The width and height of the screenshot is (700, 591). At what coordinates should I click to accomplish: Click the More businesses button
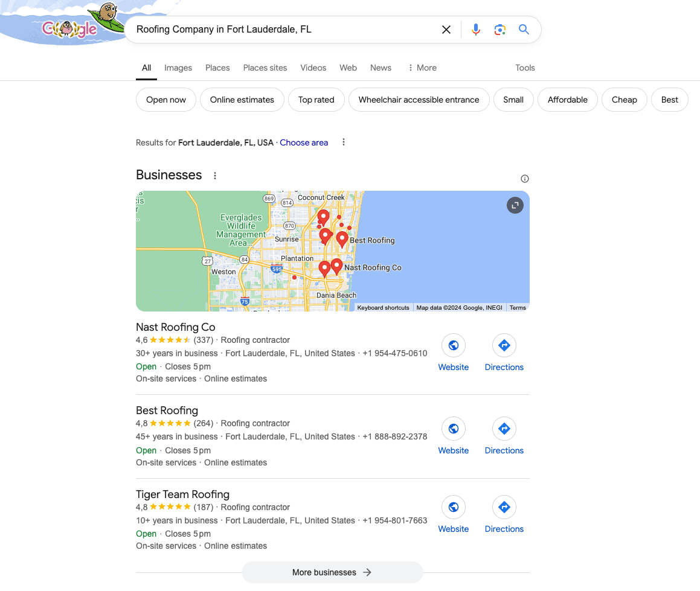tap(332, 572)
